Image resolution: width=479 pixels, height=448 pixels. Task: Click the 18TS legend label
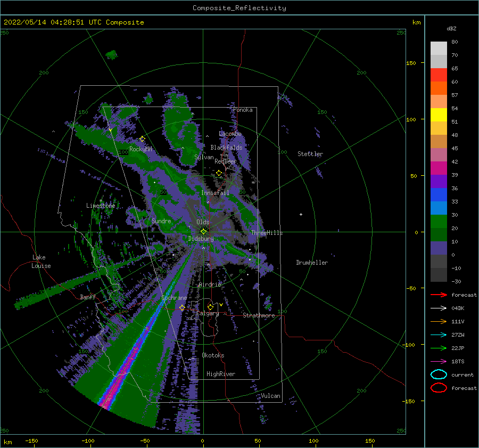pos(458,362)
